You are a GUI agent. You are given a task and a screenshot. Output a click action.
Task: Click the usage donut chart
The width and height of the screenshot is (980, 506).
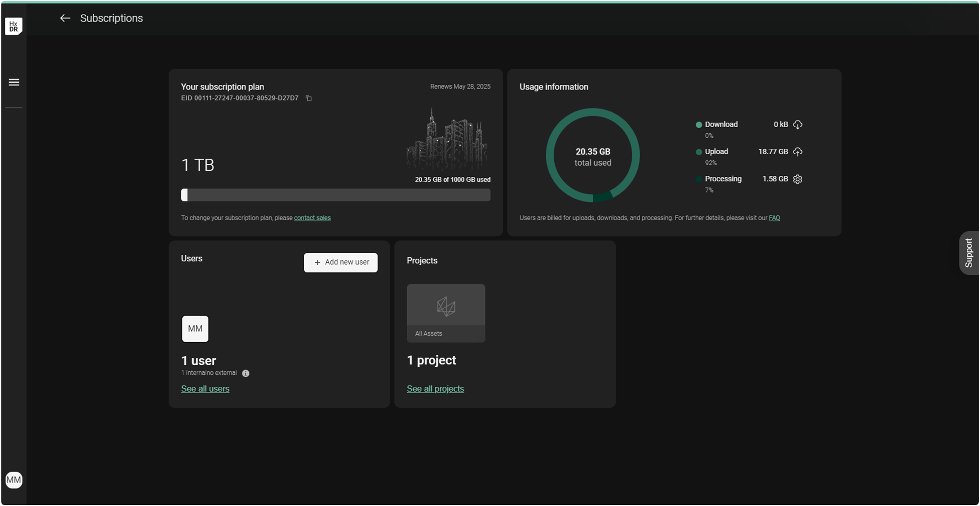point(592,156)
